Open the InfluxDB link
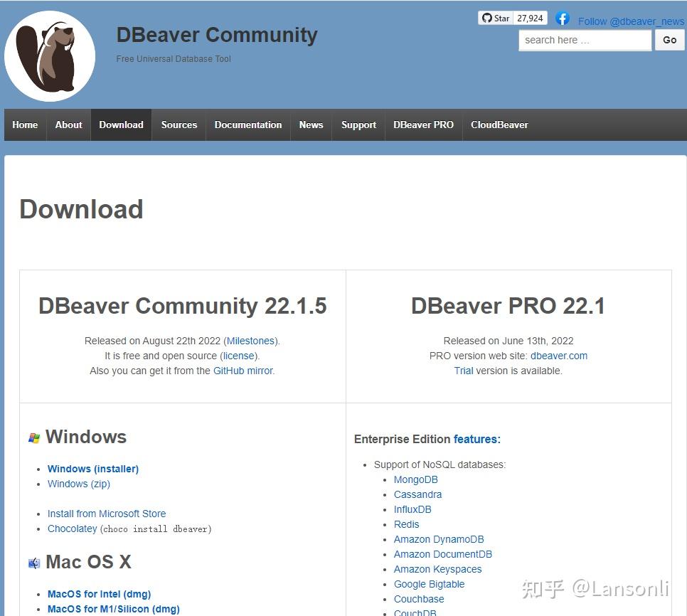687x616 pixels. click(x=412, y=509)
